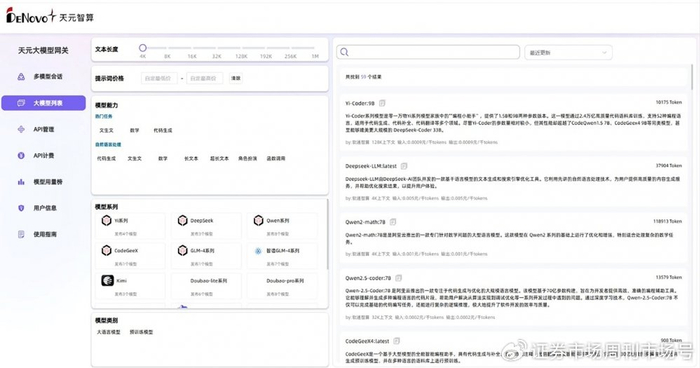Click the 智谱GLM-4系列 blue logo
The height and width of the screenshot is (368, 700).
(x=258, y=251)
